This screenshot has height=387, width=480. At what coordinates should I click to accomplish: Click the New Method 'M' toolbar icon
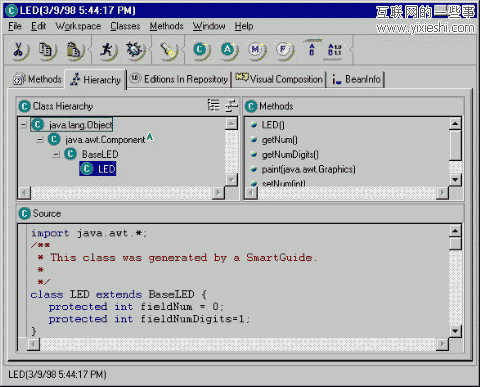(x=256, y=50)
